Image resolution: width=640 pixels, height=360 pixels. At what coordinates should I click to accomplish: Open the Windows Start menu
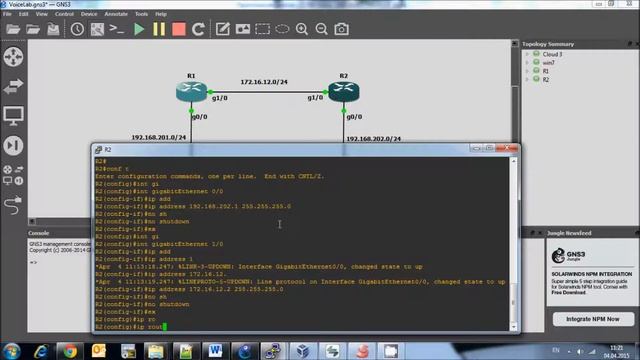tap(11, 351)
